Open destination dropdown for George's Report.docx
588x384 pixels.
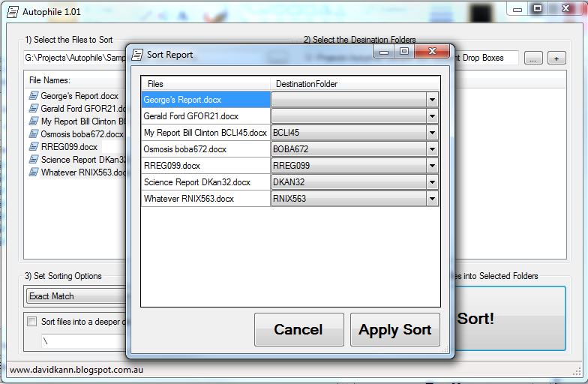pyautogui.click(x=432, y=100)
